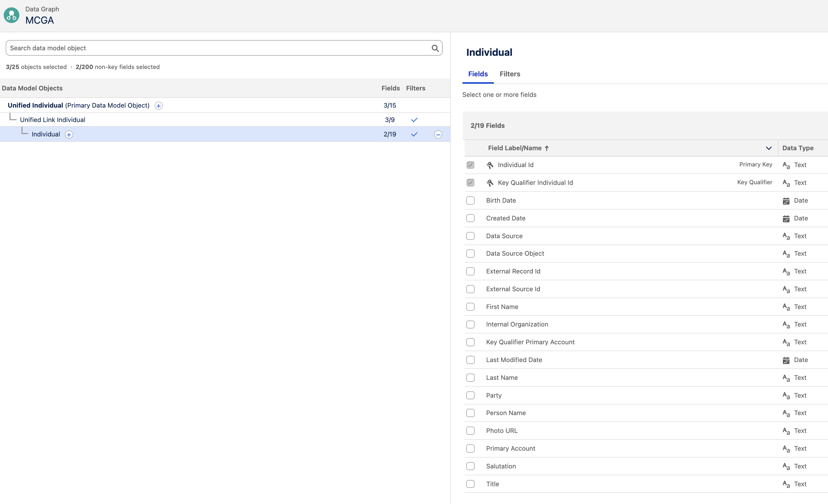Screen dimensions: 828x504
Task: Click the key icon next to Individual Id
Action: 489,165
